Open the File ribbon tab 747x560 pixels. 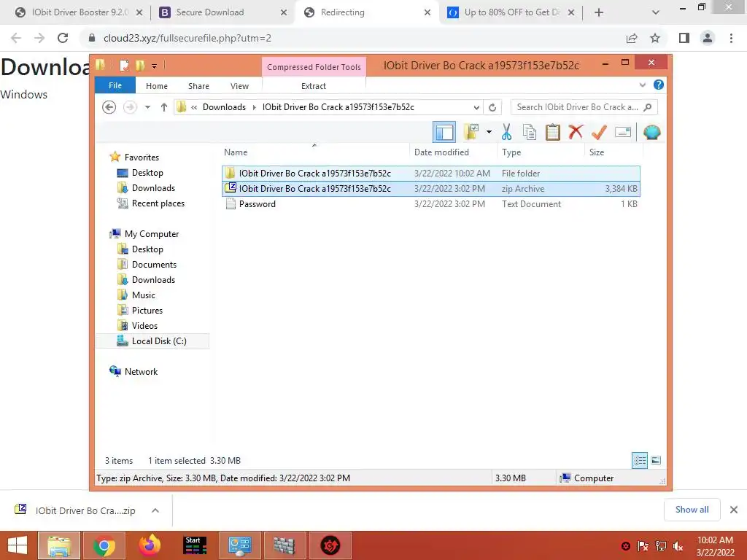point(115,85)
